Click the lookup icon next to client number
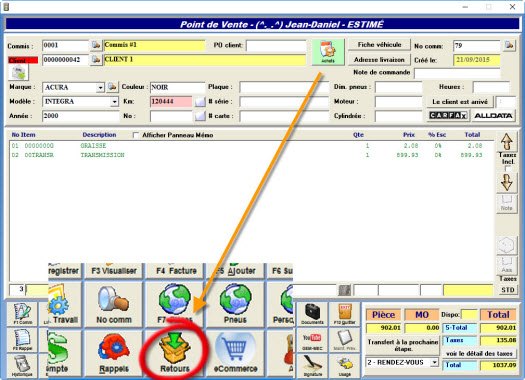Image resolution: width=525 pixels, height=380 pixels. coord(96,60)
